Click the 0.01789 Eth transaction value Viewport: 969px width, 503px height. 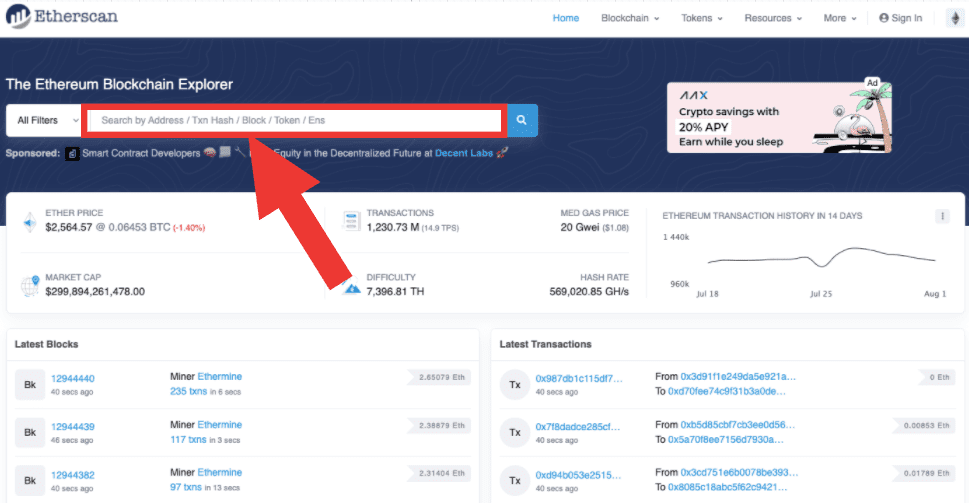click(x=923, y=473)
